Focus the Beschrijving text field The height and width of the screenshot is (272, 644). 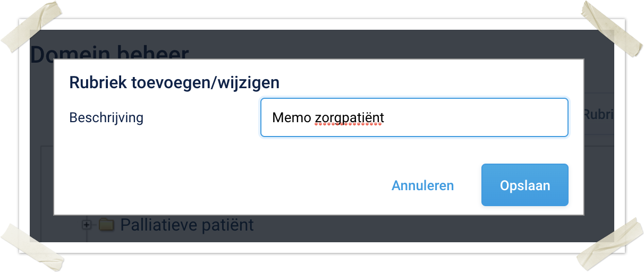pyautogui.click(x=414, y=117)
